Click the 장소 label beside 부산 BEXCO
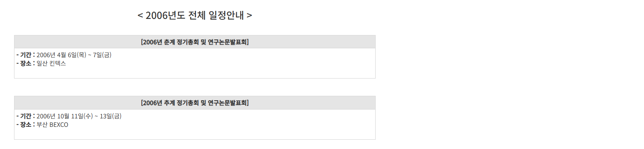 [26, 124]
